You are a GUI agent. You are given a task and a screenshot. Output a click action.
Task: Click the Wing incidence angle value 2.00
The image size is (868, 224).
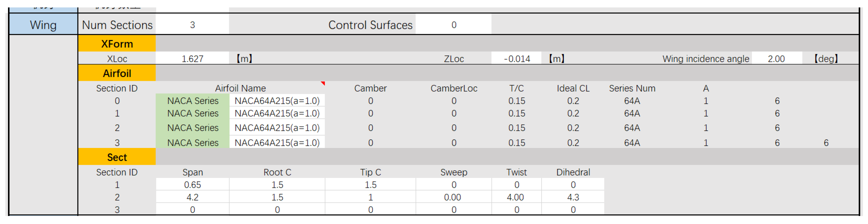coord(776,59)
